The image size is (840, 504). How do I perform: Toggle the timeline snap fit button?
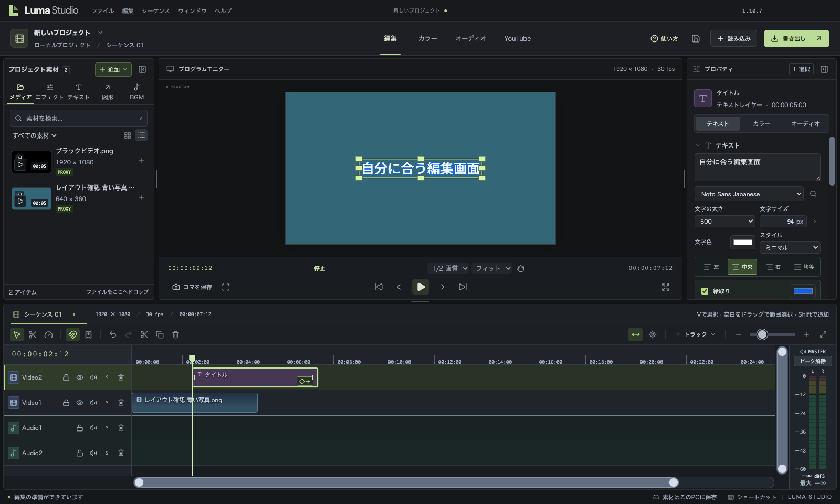[636, 334]
